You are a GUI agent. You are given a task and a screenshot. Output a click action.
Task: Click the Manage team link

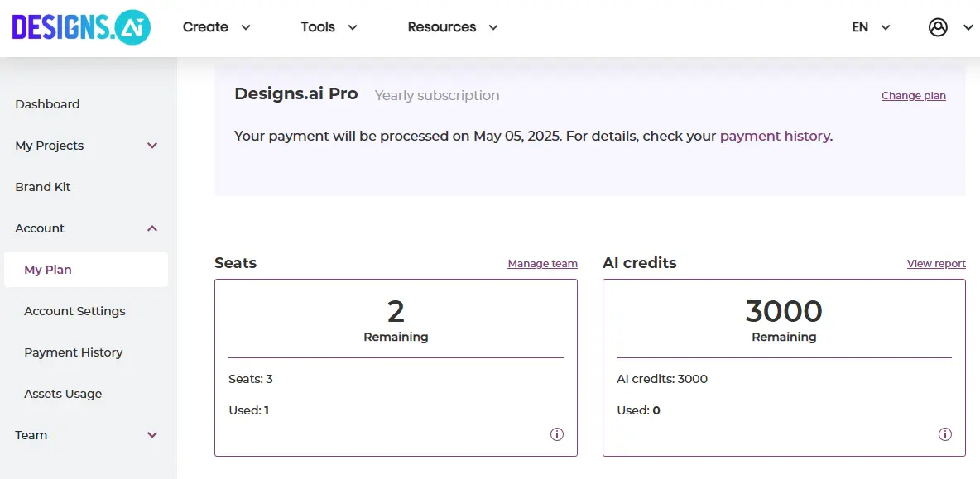point(542,264)
